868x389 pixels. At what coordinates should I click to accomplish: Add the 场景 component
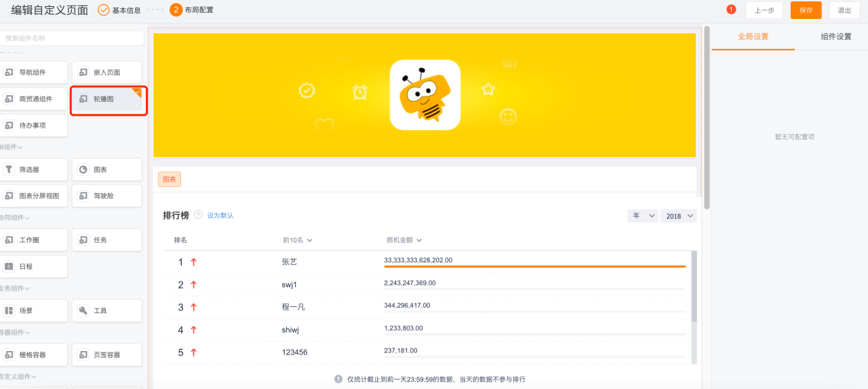click(34, 310)
